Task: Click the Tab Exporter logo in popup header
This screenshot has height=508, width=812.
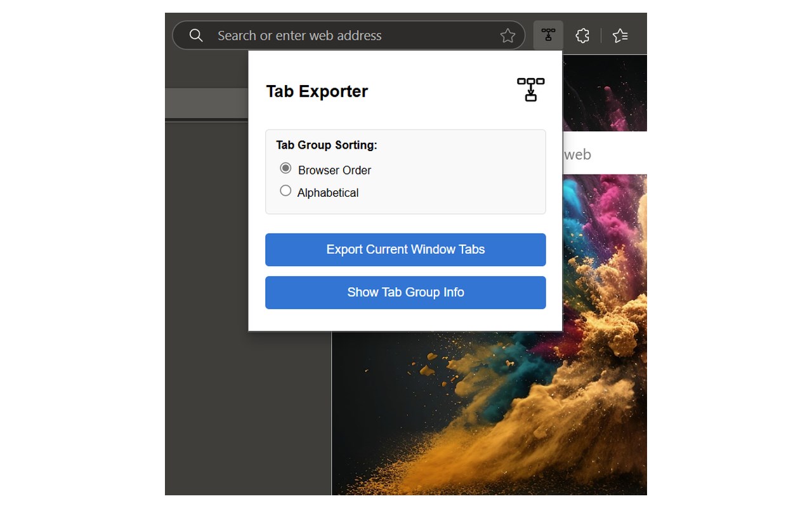Action: tap(531, 90)
